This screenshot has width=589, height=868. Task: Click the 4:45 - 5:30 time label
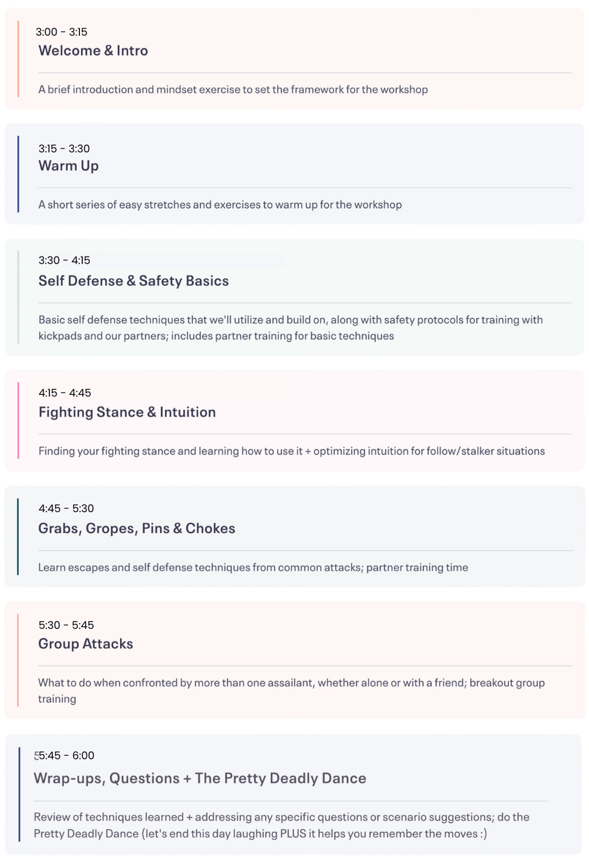[66, 509]
